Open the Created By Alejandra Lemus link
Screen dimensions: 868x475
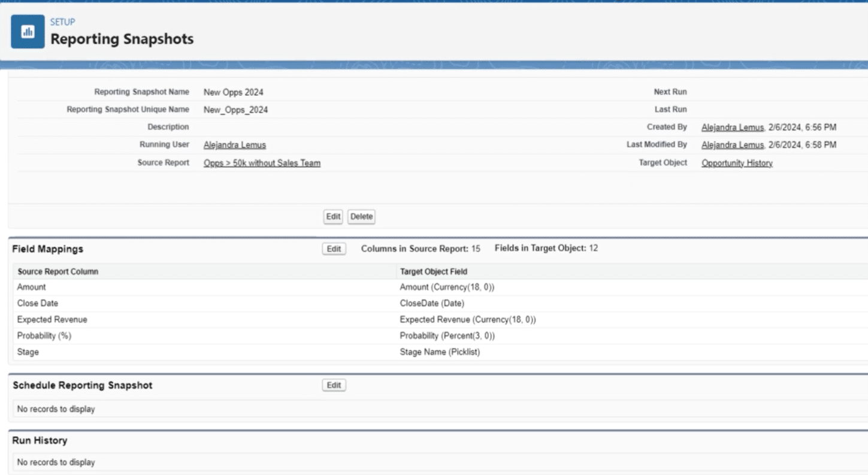733,128
